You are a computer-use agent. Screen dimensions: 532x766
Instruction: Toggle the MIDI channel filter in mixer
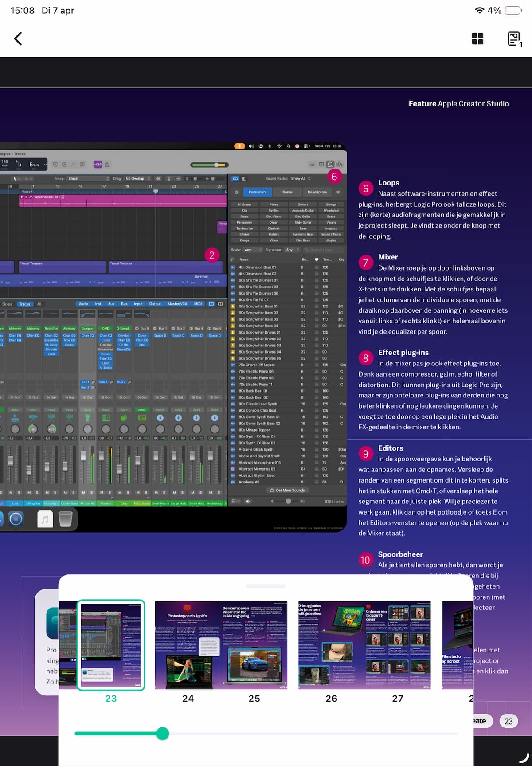point(198,304)
